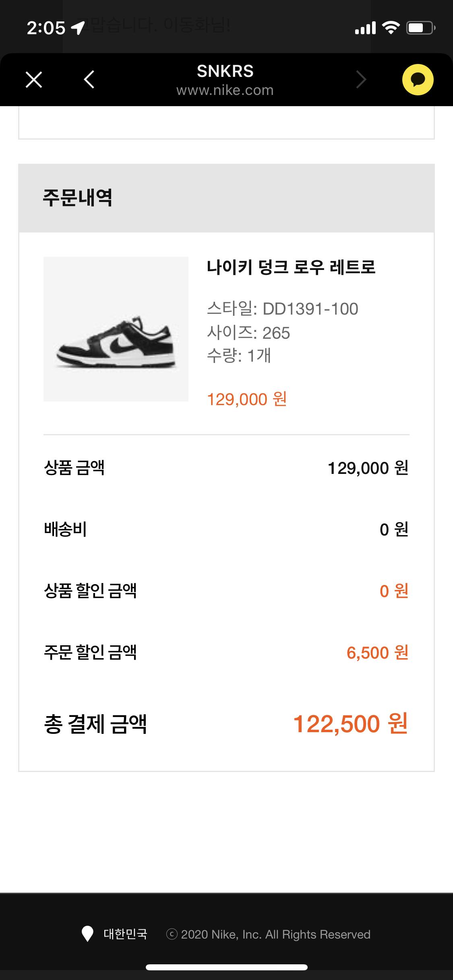Tap the SNKRS page title
The width and height of the screenshot is (453, 980).
point(225,72)
